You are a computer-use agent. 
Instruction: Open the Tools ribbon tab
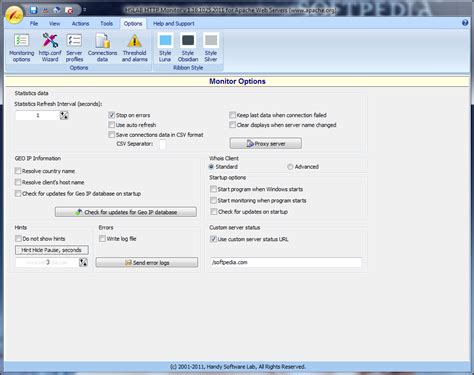pyautogui.click(x=106, y=24)
